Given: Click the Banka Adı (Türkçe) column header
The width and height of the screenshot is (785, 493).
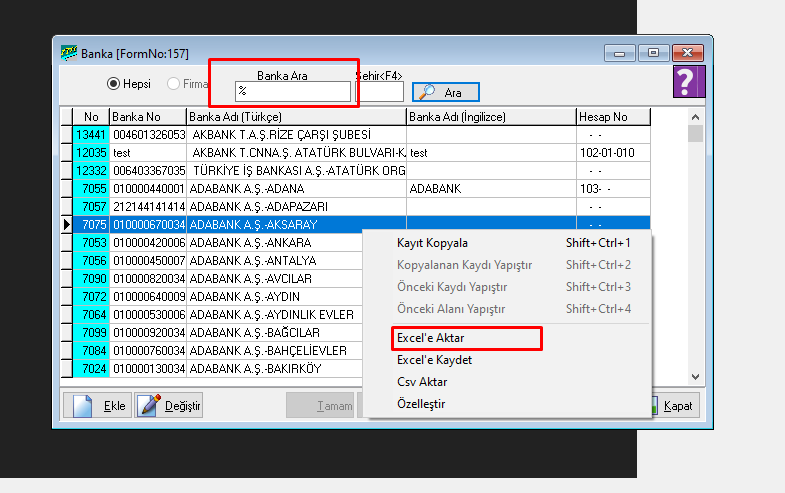Looking at the screenshot, I should 296,117.
